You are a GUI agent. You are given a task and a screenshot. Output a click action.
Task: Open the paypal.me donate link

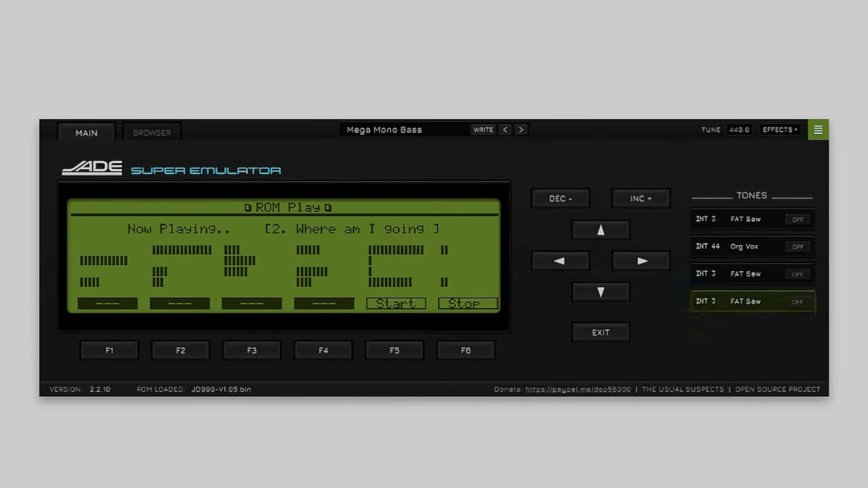point(578,389)
